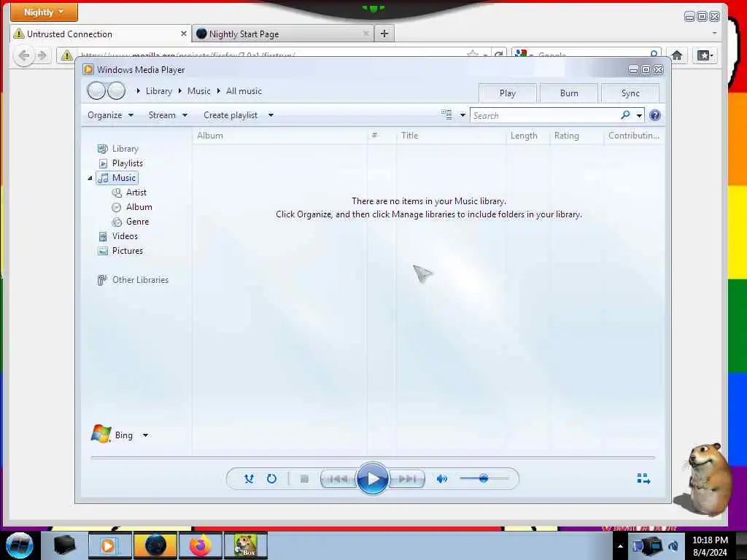Open the Stream menu

168,115
